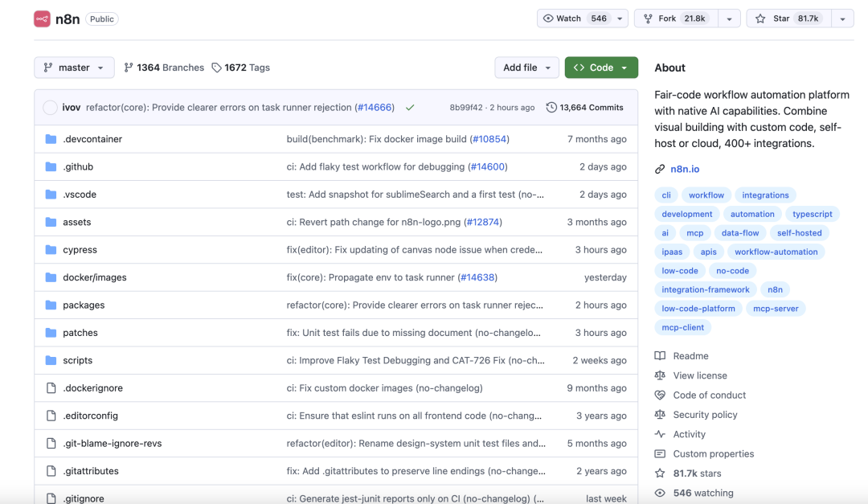Star the n8n repository
868x504 pixels.
tap(789, 18)
